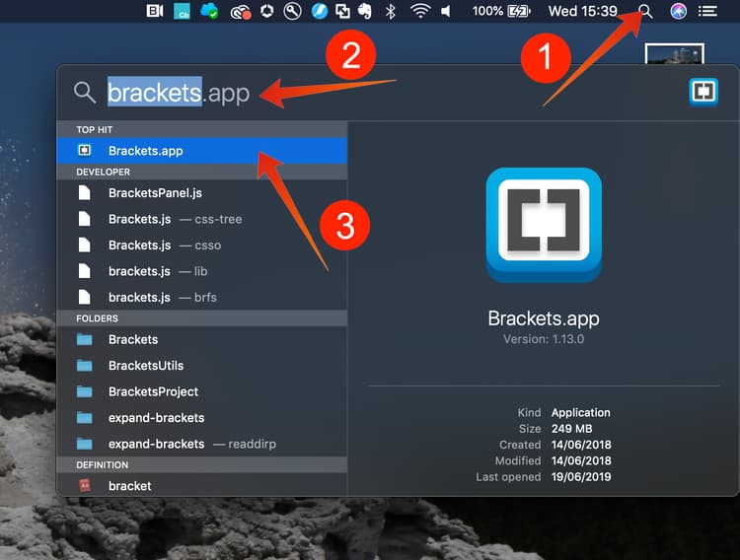Open the Brackets folder result
740x560 pixels.
point(202,340)
